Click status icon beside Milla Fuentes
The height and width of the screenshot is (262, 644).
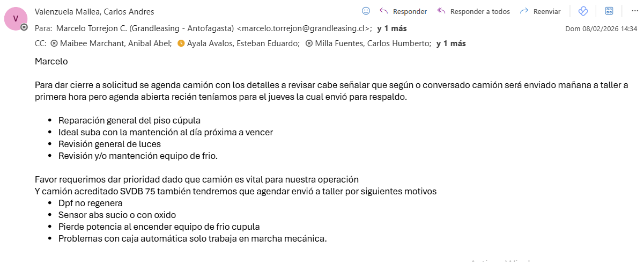309,43
